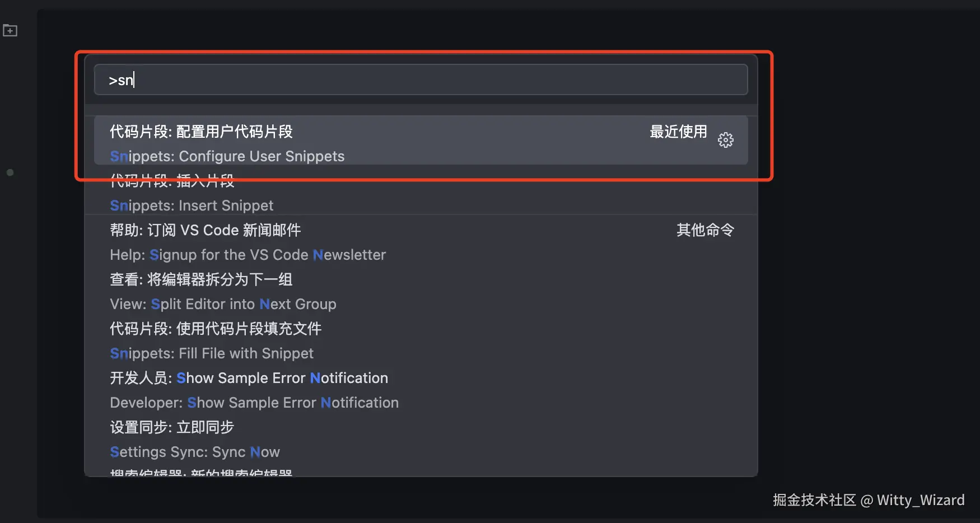Click the '查看: 将编辑器拆分为下一组' title

point(201,279)
